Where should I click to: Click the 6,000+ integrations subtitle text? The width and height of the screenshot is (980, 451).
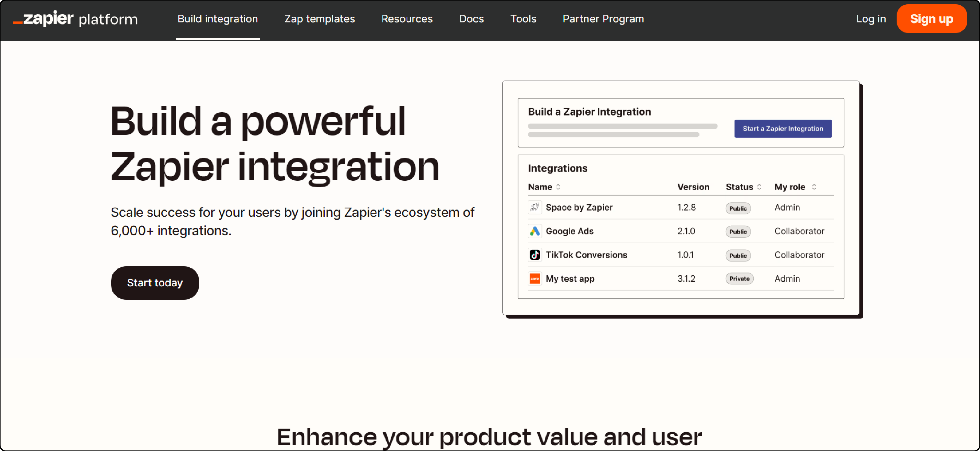click(x=171, y=231)
